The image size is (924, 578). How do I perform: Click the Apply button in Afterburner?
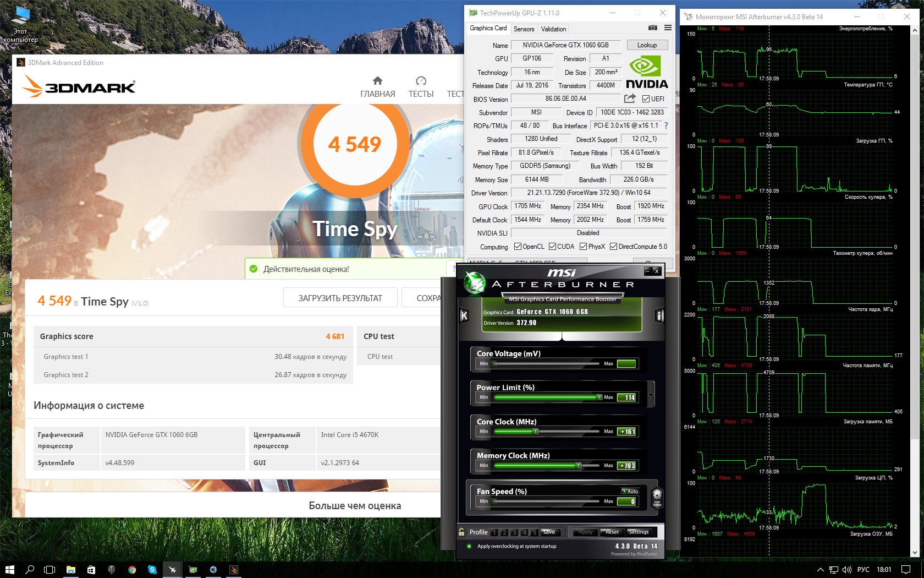click(x=586, y=532)
